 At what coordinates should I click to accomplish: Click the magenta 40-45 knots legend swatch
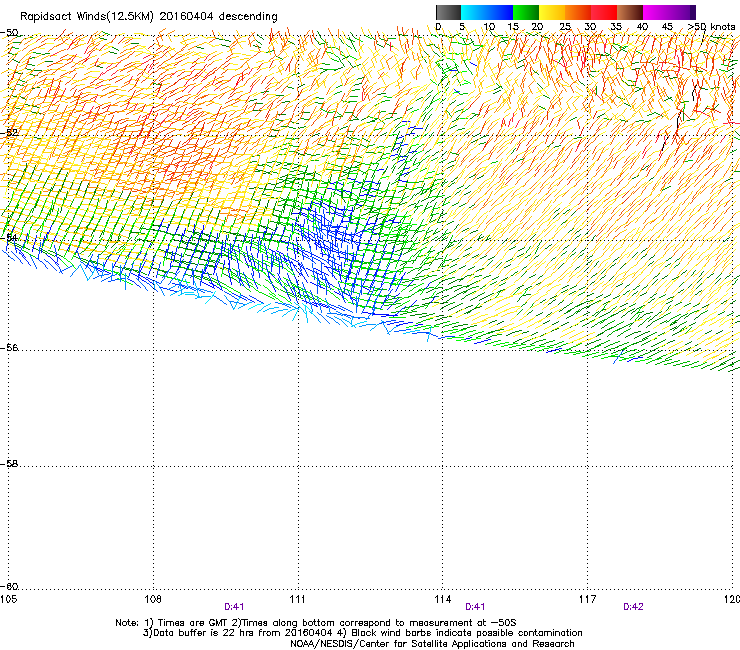[656, 12]
